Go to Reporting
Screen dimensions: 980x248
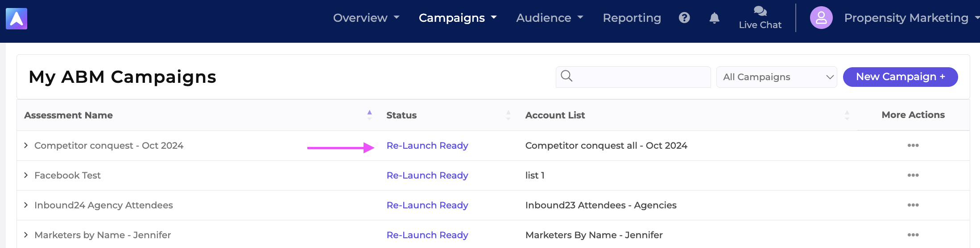tap(632, 18)
